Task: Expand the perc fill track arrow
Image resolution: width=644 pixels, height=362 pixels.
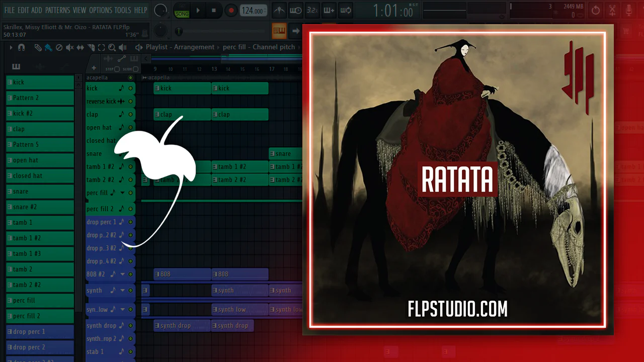Action: (122, 193)
